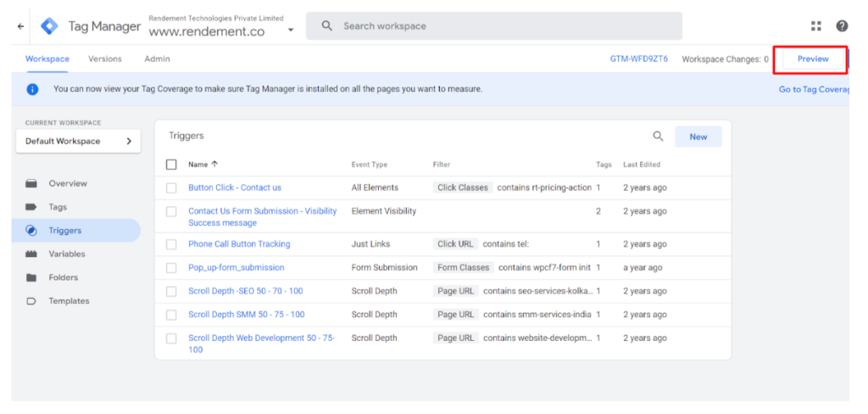The image size is (868, 414).
Task: Click the 'contains smm-services-india' filter text
Action: coord(537,315)
